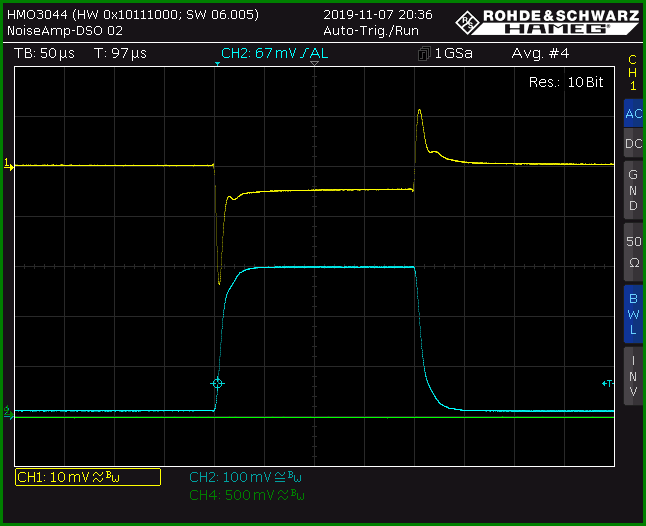Click the T: 97 µs trigger position readout
This screenshot has width=646, height=526.
[120, 53]
